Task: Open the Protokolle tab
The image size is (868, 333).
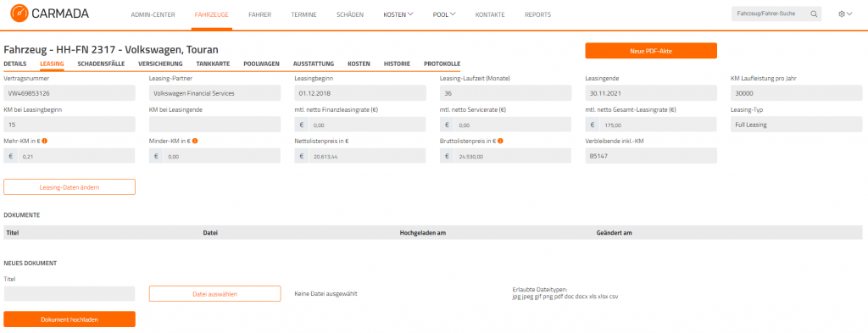Action: coord(442,64)
